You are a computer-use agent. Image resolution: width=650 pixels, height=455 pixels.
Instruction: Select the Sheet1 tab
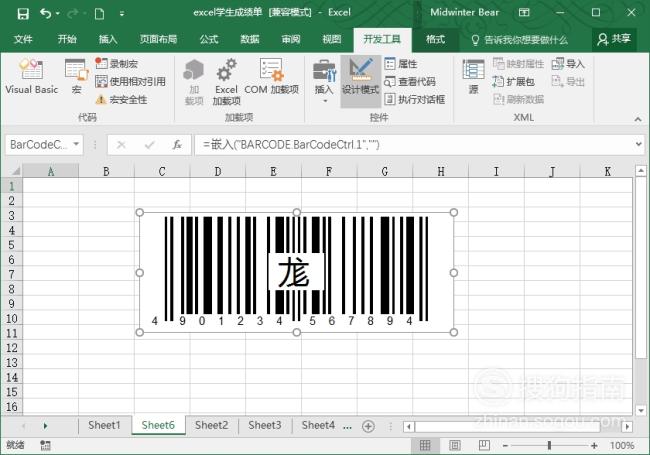[x=104, y=425]
